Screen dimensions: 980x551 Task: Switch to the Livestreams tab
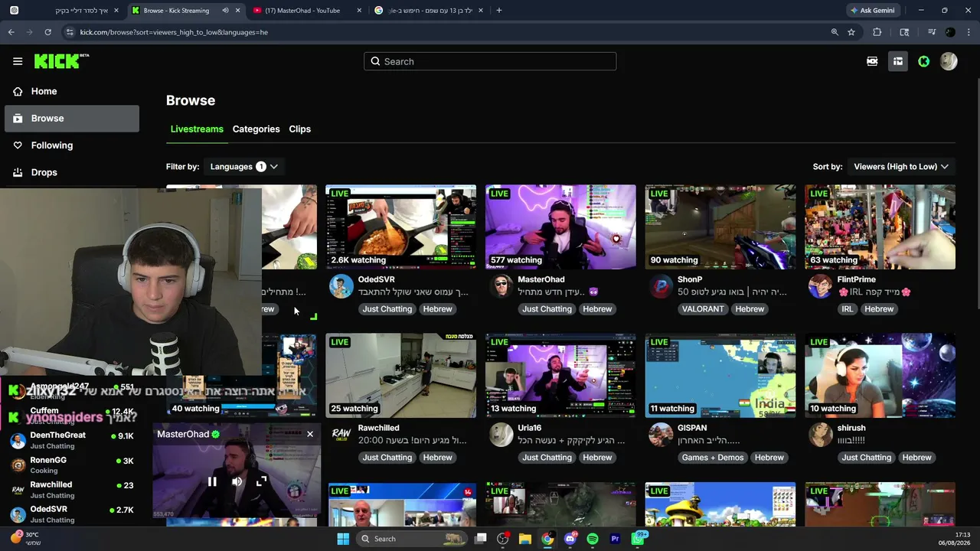point(197,129)
